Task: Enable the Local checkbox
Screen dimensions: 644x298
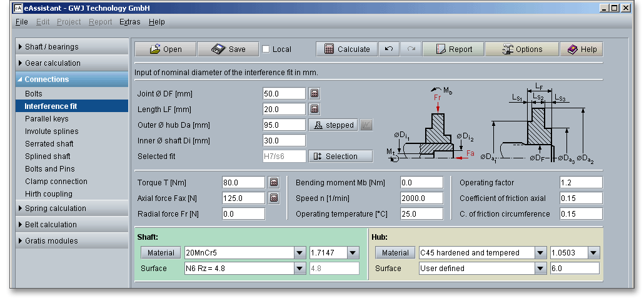Action: click(x=266, y=49)
